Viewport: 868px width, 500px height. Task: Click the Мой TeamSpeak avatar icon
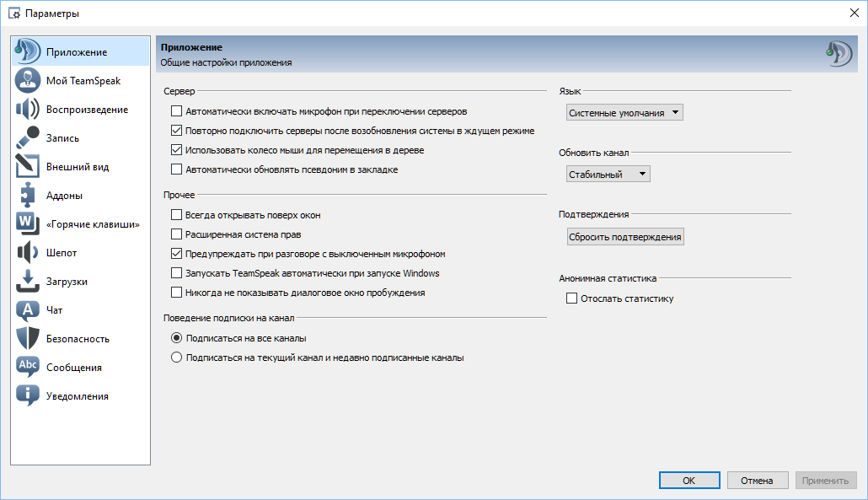[x=28, y=80]
